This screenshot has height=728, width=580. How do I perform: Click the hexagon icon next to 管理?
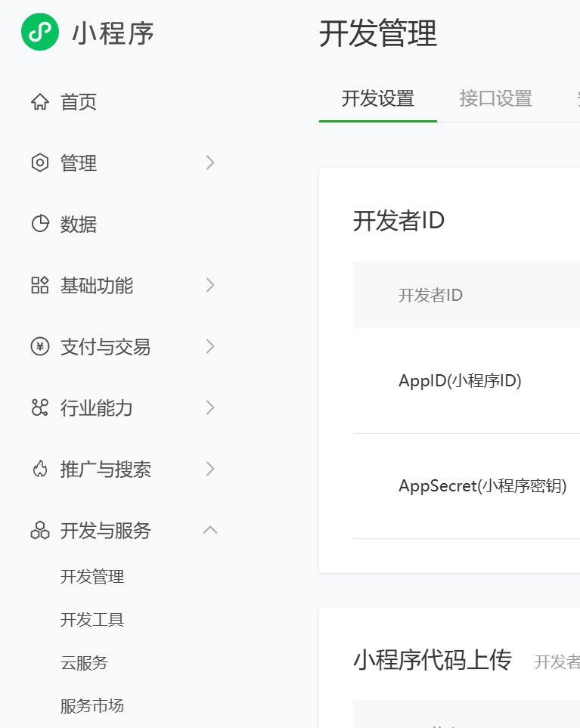coord(39,163)
